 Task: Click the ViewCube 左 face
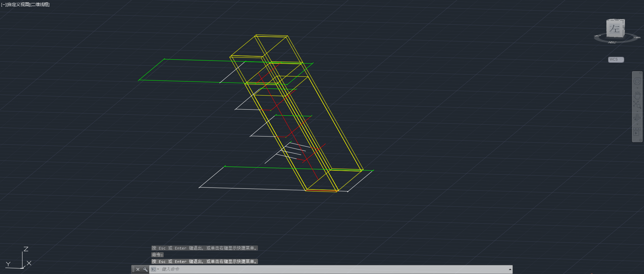click(x=614, y=29)
